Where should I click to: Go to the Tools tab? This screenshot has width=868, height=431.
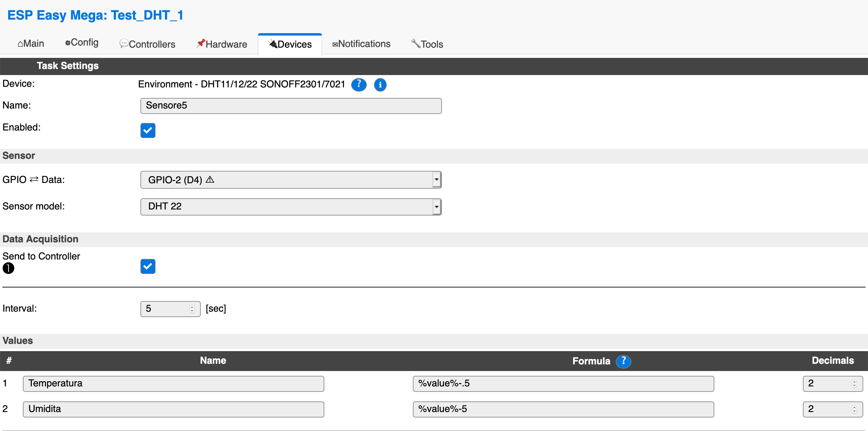(x=427, y=44)
